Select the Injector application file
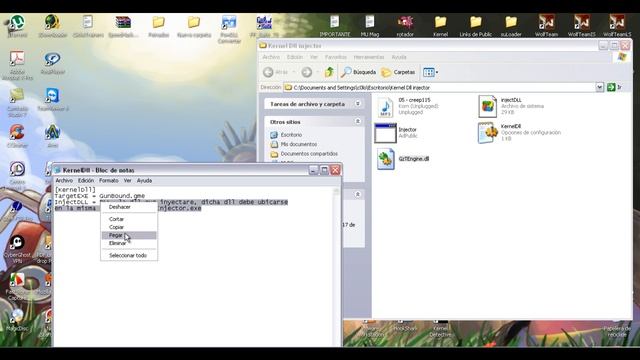The height and width of the screenshot is (360, 640). point(396,133)
